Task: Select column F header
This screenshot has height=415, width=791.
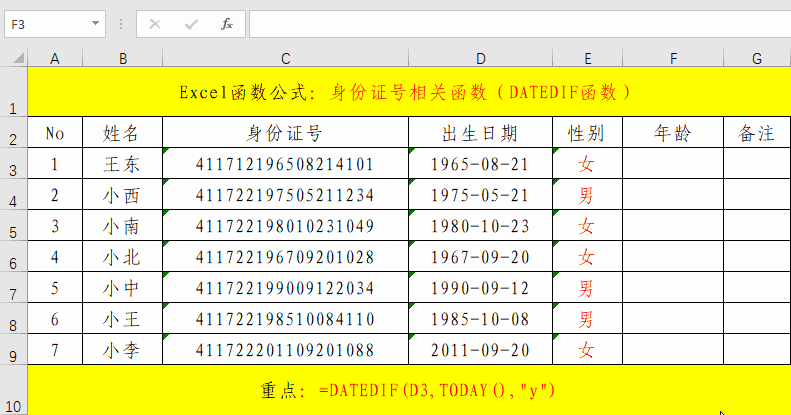Action: click(673, 58)
